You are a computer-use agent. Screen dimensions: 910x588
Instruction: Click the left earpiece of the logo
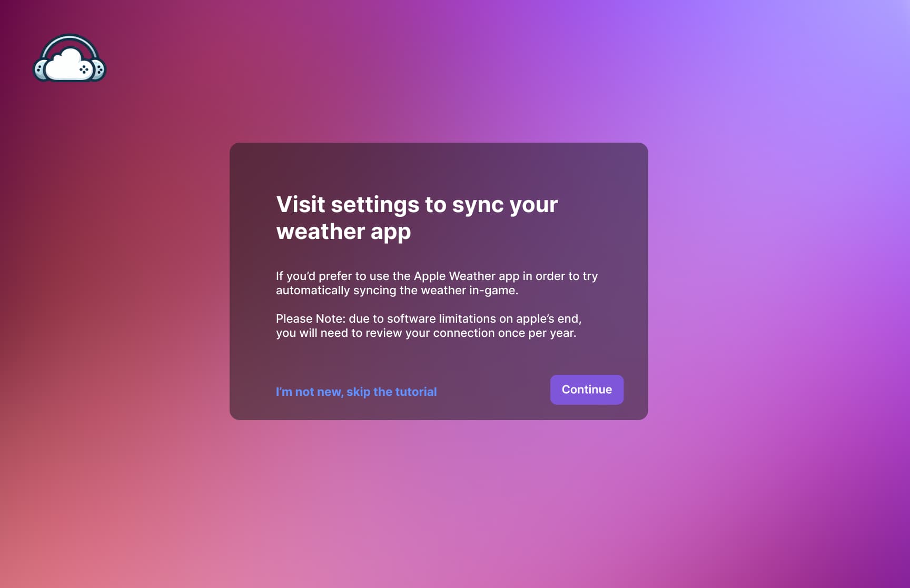[41, 68]
